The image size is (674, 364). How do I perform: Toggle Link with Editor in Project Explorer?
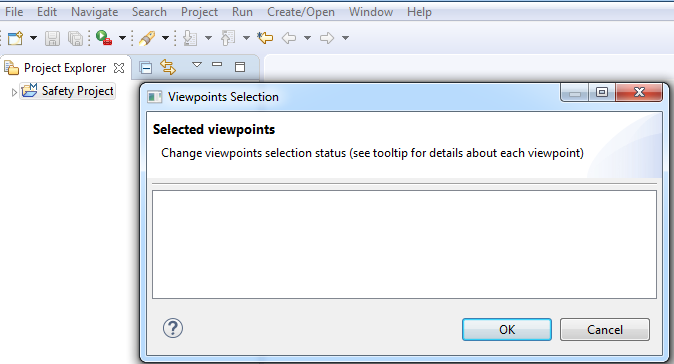pos(168,67)
